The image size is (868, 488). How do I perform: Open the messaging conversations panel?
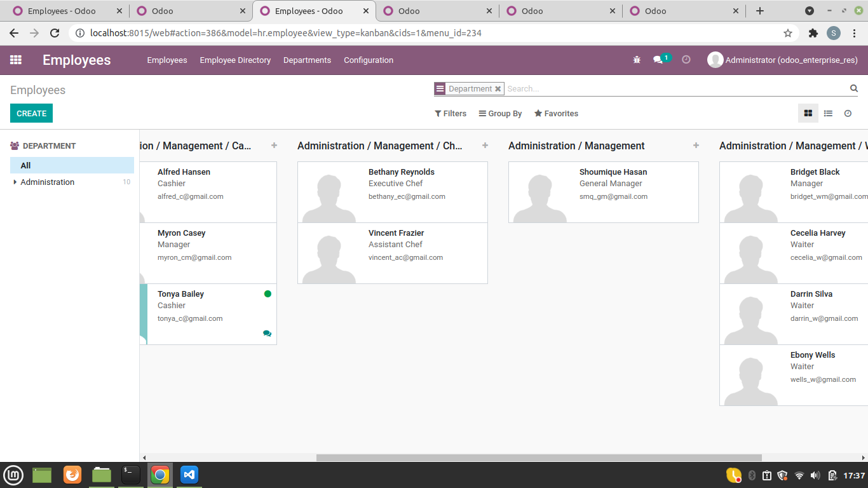point(659,59)
